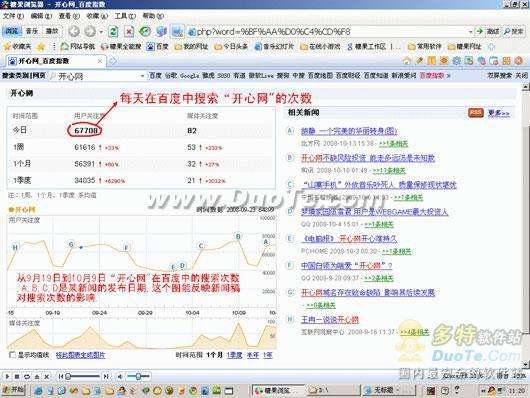This screenshot has height=398, width=530.
Task: Click the browser back arrow button
Action: [x=74, y=31]
